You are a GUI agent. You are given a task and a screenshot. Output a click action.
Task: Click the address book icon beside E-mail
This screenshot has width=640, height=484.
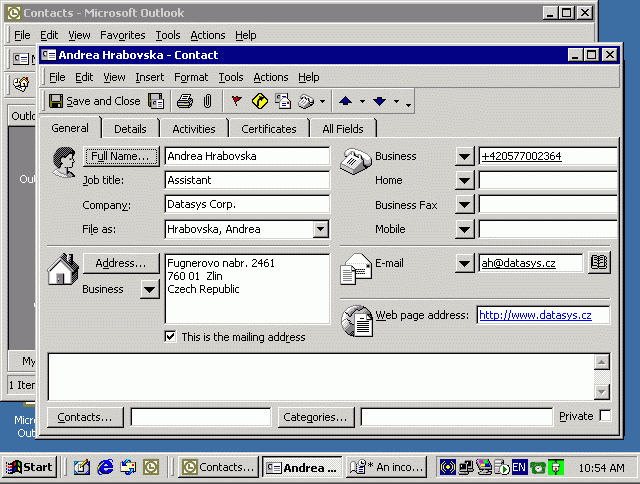(599, 262)
